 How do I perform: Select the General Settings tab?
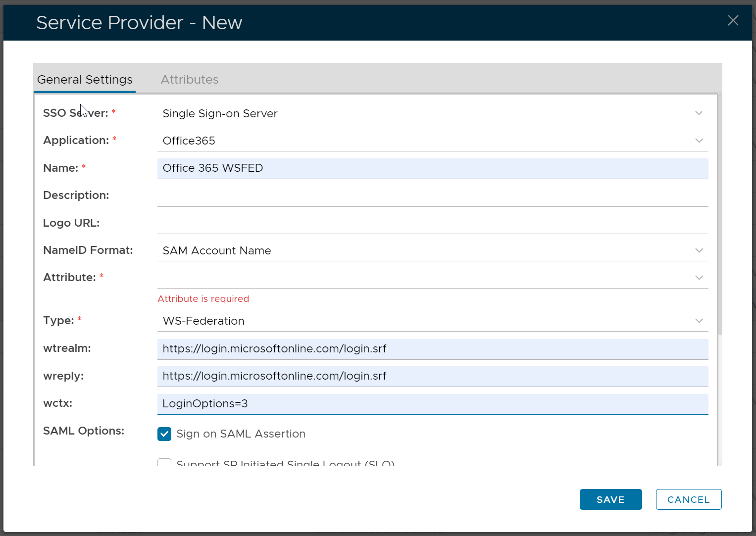point(85,80)
